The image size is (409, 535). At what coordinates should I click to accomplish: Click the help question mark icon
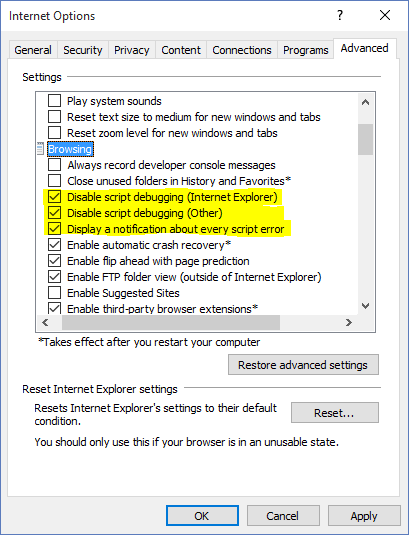click(340, 15)
